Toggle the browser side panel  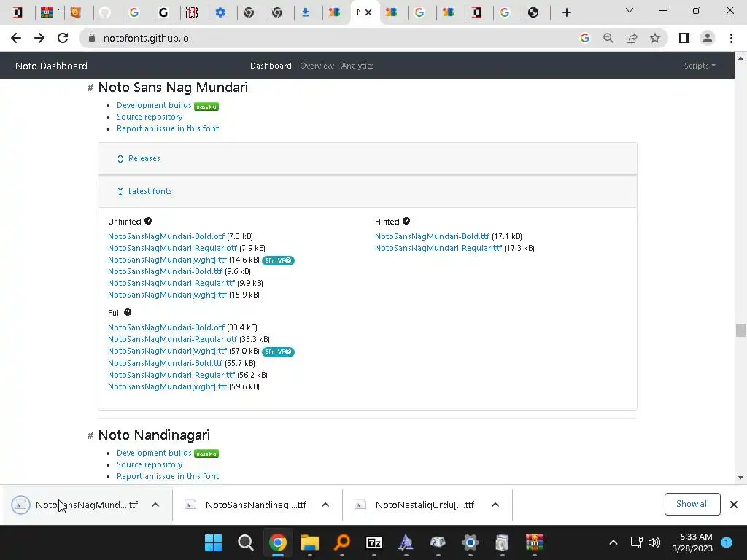[x=684, y=38]
